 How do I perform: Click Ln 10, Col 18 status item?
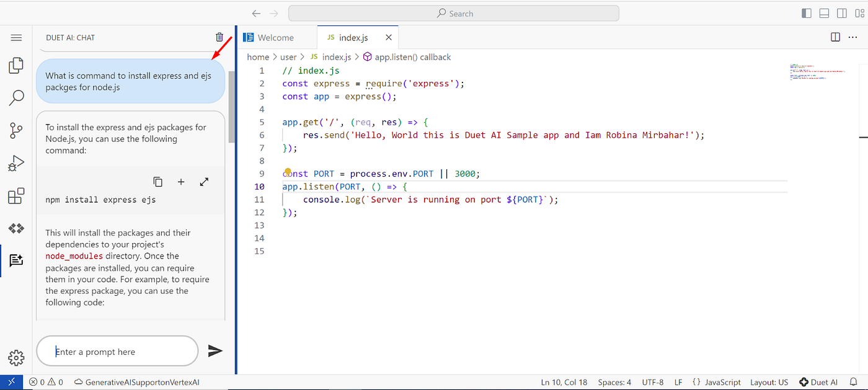pos(564,382)
